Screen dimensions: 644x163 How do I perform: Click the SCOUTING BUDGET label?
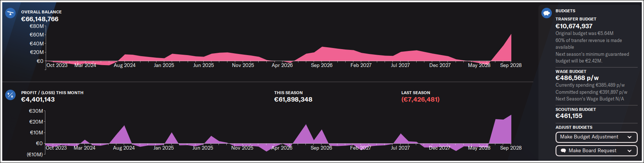(575, 109)
